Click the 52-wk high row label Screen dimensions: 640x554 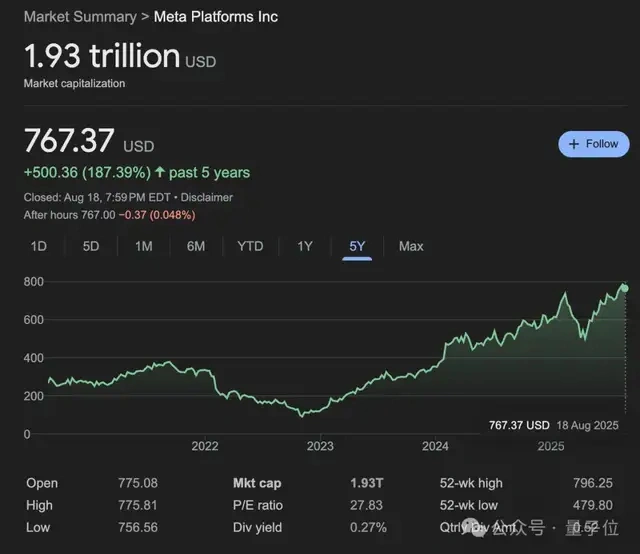pos(471,483)
